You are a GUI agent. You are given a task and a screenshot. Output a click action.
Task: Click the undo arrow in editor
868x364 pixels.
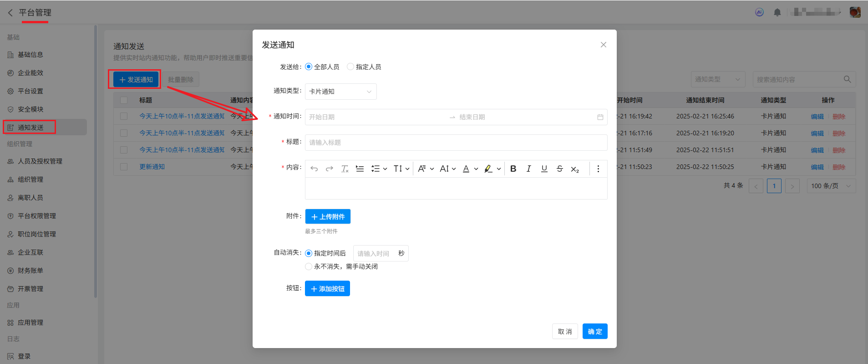coord(314,169)
